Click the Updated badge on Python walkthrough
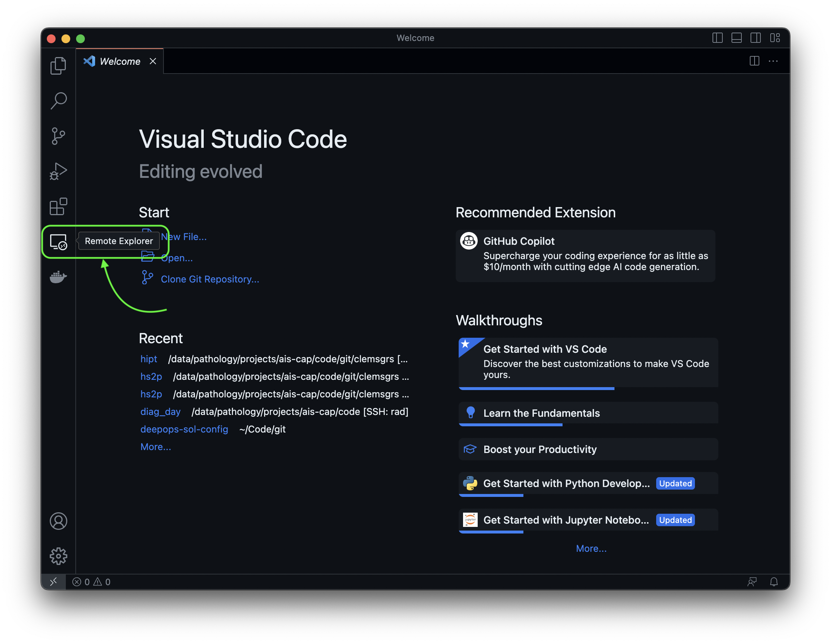Screen dimensions: 831x644 676,484
